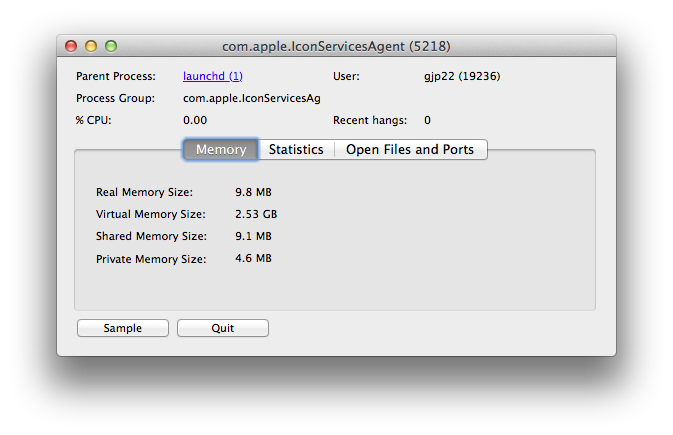The image size is (673, 435).
Task: Click the Quit button
Action: (x=223, y=328)
